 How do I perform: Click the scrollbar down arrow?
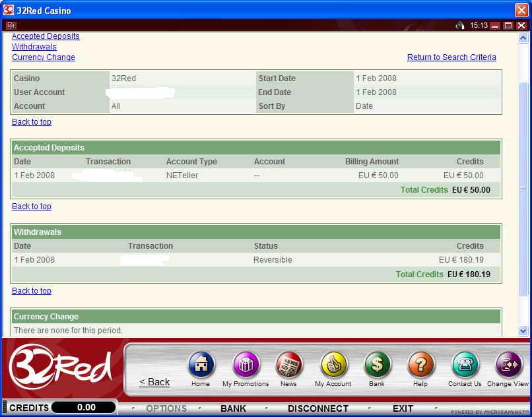click(523, 331)
